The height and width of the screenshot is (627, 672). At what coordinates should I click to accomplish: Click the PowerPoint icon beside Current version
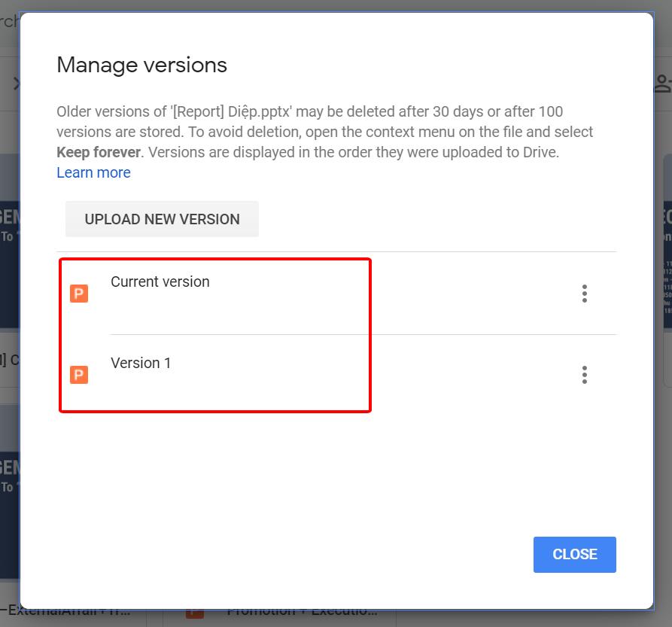pos(79,294)
